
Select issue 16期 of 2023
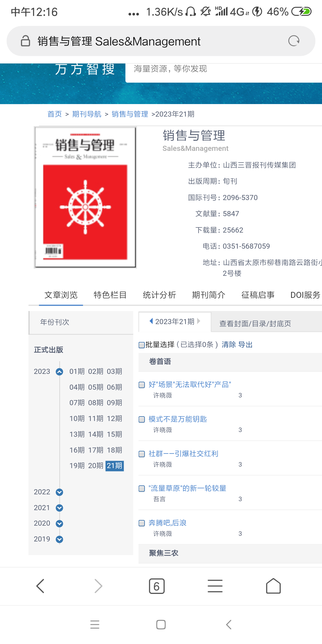pyautogui.click(x=77, y=450)
